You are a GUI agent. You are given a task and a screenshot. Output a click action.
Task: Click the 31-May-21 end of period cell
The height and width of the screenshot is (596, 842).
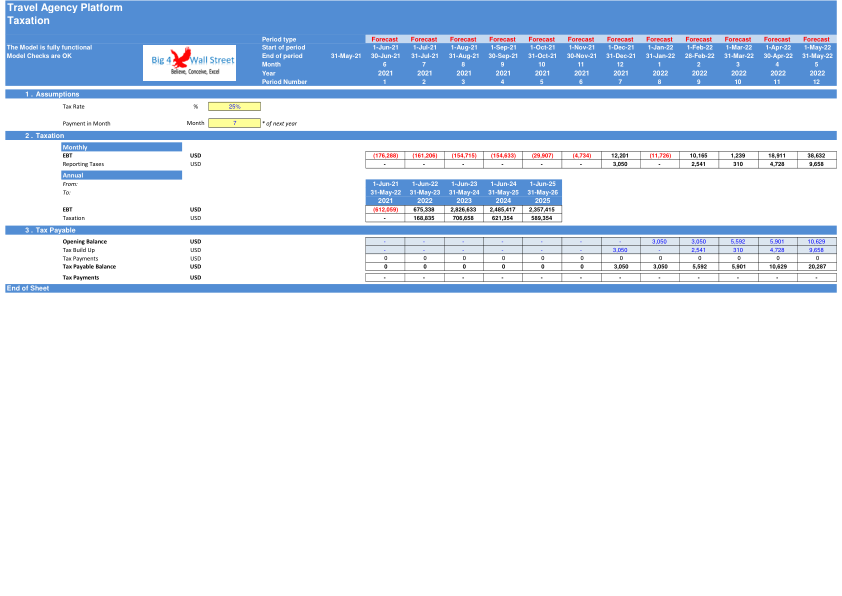346,56
